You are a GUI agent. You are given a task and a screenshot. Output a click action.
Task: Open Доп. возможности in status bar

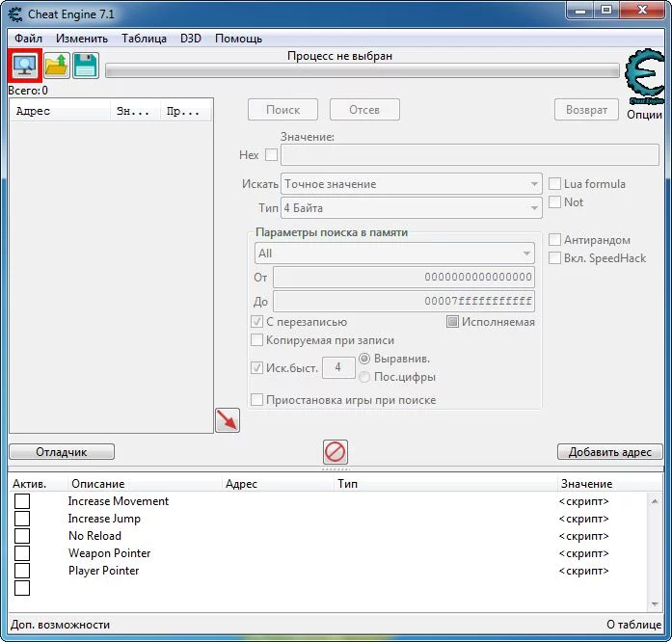pyautogui.click(x=60, y=625)
